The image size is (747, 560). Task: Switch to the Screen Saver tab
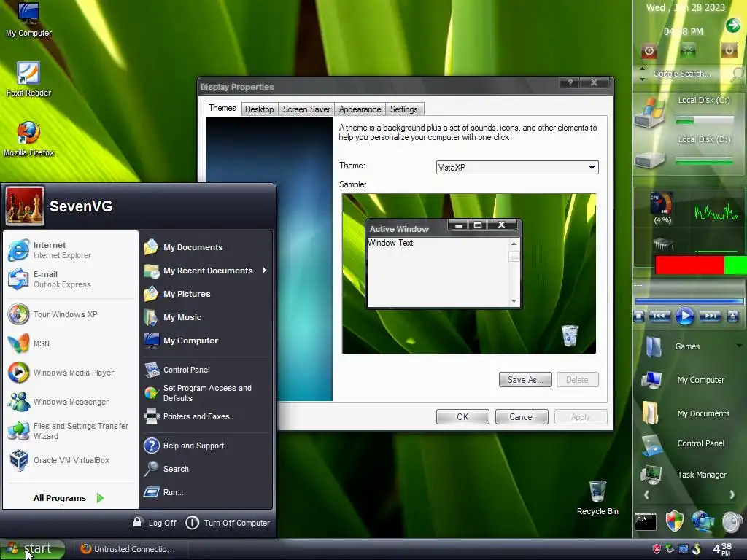[306, 109]
